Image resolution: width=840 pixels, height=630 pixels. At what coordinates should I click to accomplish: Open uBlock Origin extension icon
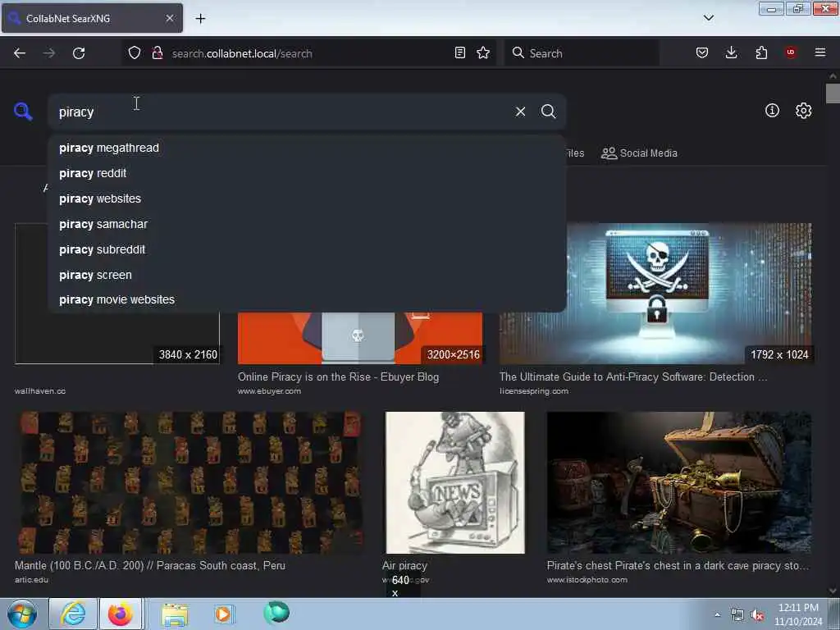(x=790, y=52)
